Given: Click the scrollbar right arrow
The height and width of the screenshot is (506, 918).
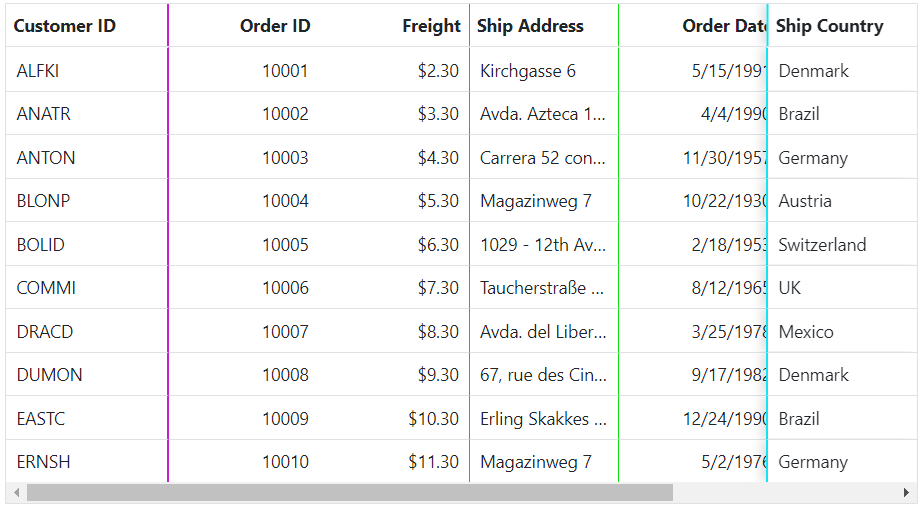Looking at the screenshot, I should coord(906,493).
